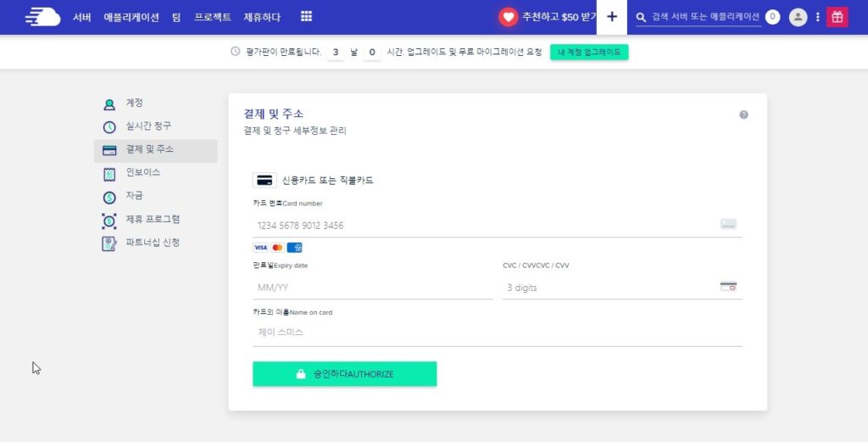Viewport: 868px width, 442px height.
Task: Click the 신용카드 또는 직불카드 label
Action: pyautogui.click(x=328, y=180)
